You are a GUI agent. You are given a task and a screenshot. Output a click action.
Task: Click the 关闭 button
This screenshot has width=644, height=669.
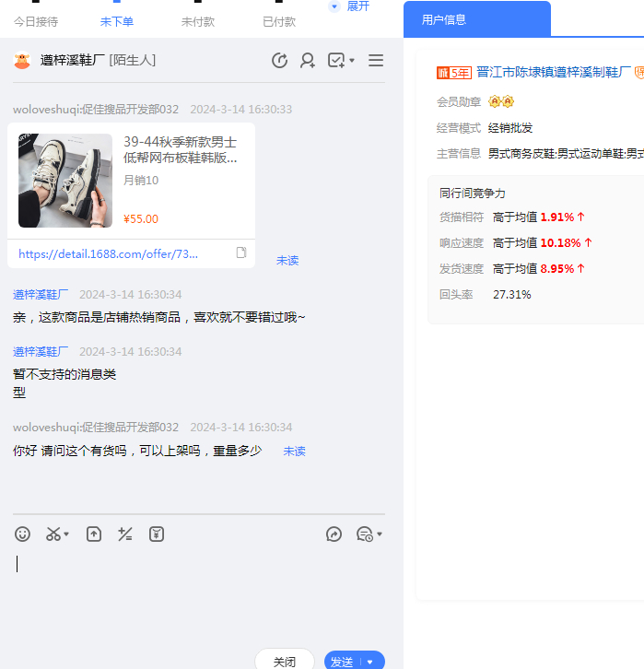click(x=285, y=662)
